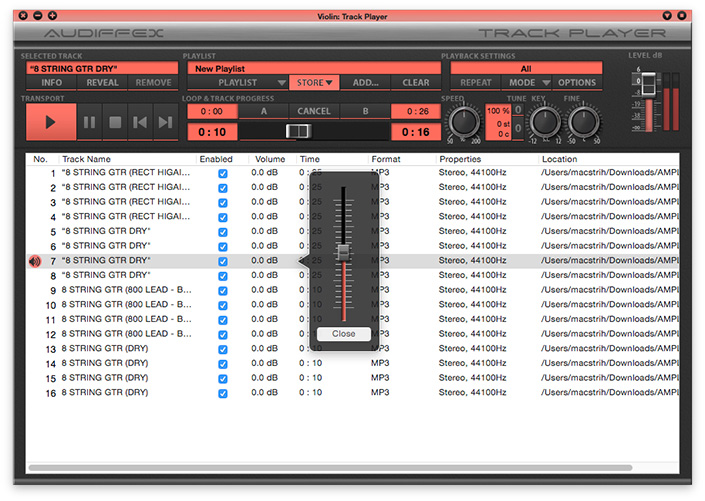This screenshot has width=705, height=501.
Task: Open the MODE dropdown
Action: click(x=527, y=83)
